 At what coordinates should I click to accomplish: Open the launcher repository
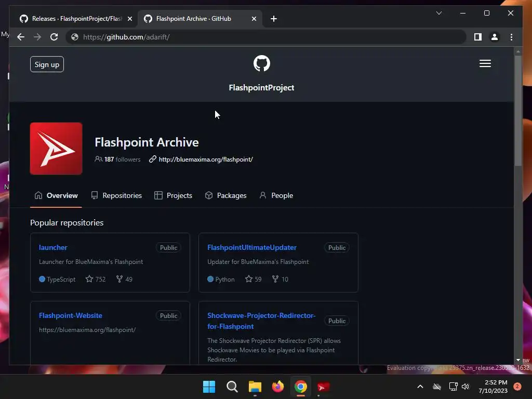(53, 247)
